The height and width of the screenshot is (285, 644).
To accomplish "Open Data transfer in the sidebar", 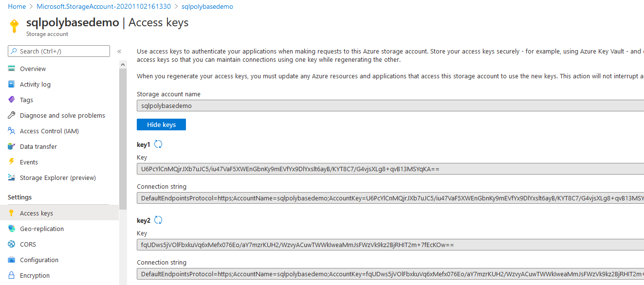I will tap(38, 146).
